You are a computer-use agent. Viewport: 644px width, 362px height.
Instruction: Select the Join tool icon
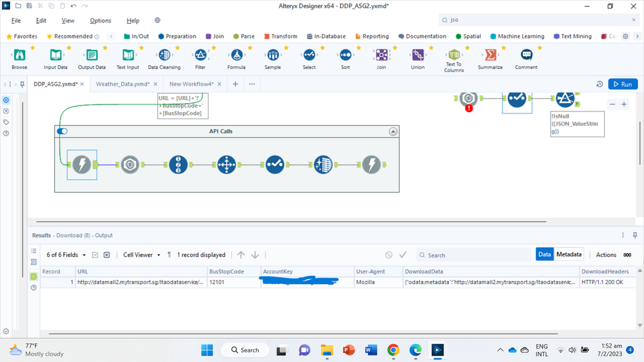(x=381, y=55)
